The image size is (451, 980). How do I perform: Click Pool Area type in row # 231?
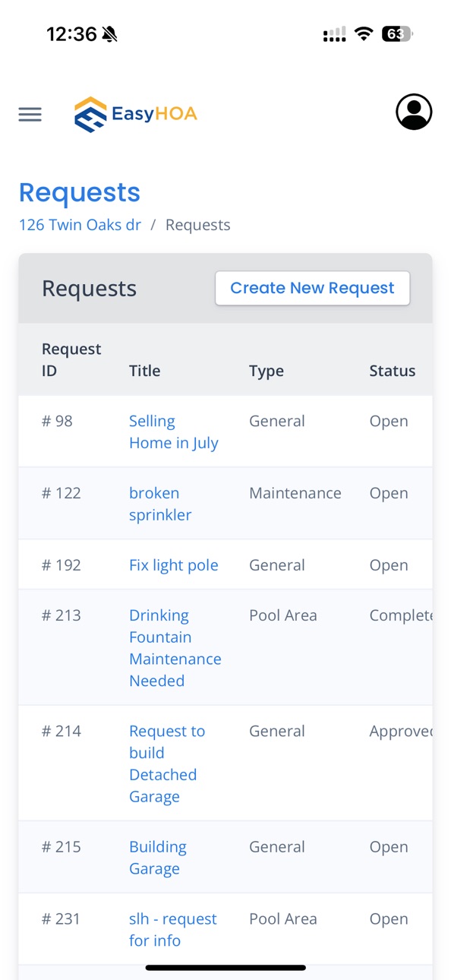tap(283, 918)
